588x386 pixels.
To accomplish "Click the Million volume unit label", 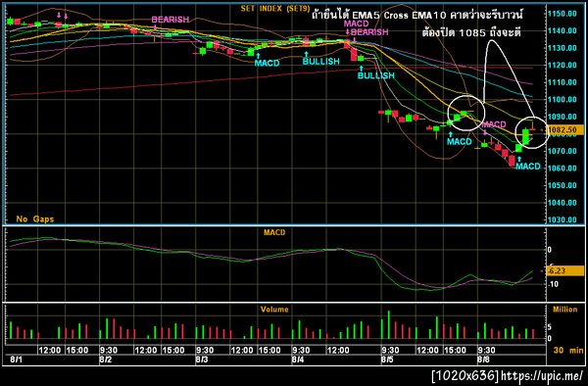I will (x=564, y=310).
